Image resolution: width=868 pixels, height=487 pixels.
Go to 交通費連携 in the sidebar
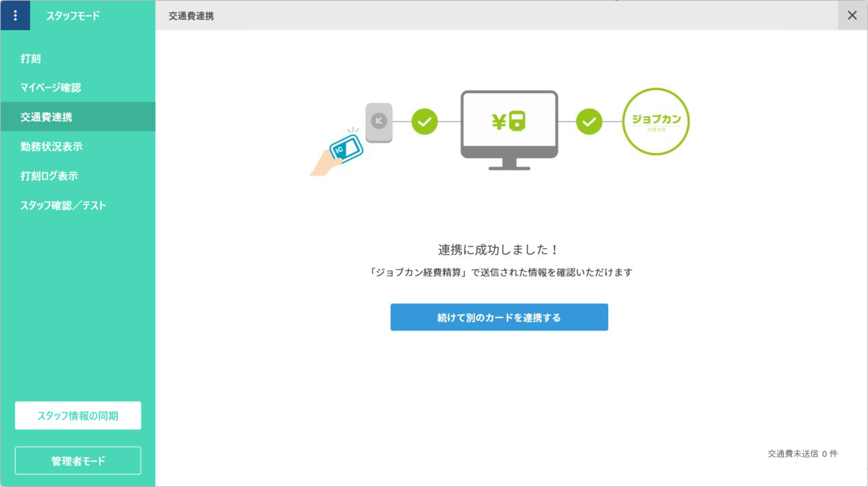pyautogui.click(x=78, y=117)
